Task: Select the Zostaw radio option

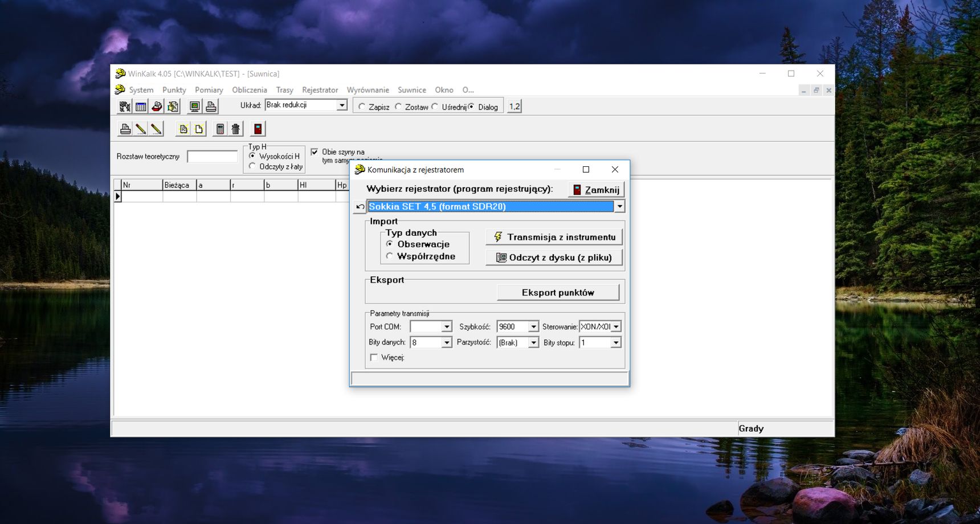Action: coord(398,107)
